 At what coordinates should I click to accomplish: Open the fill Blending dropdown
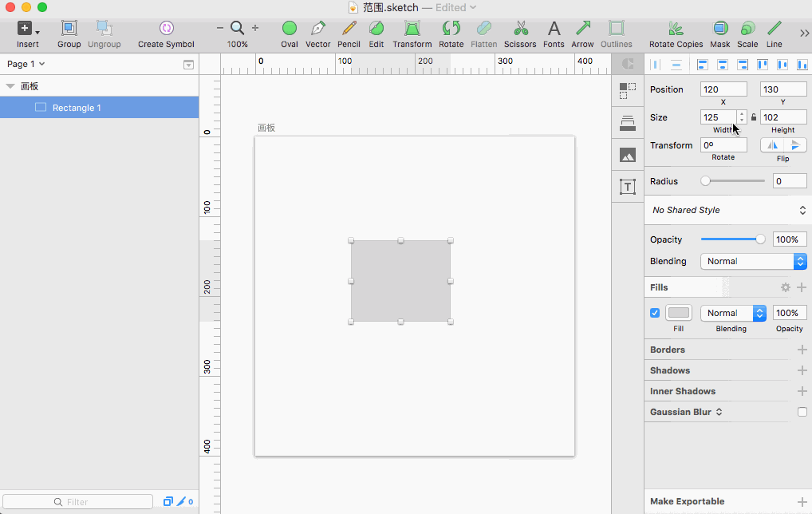(733, 313)
